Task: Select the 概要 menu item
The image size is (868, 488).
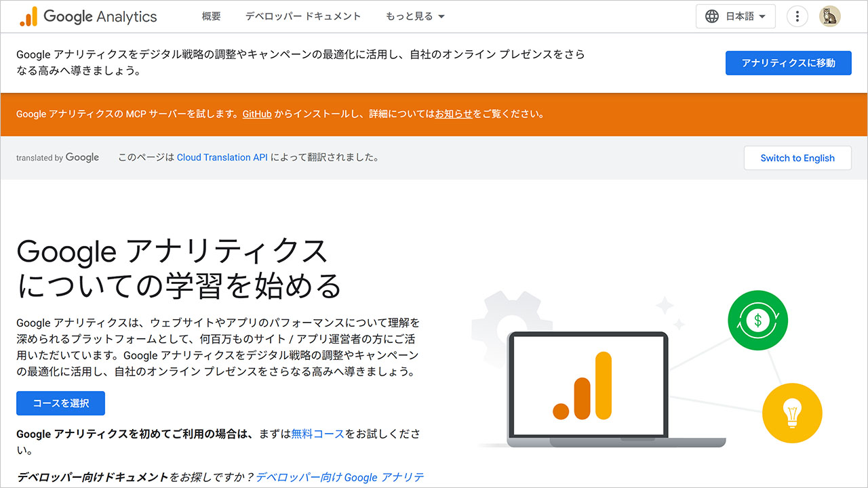Action: click(x=211, y=16)
